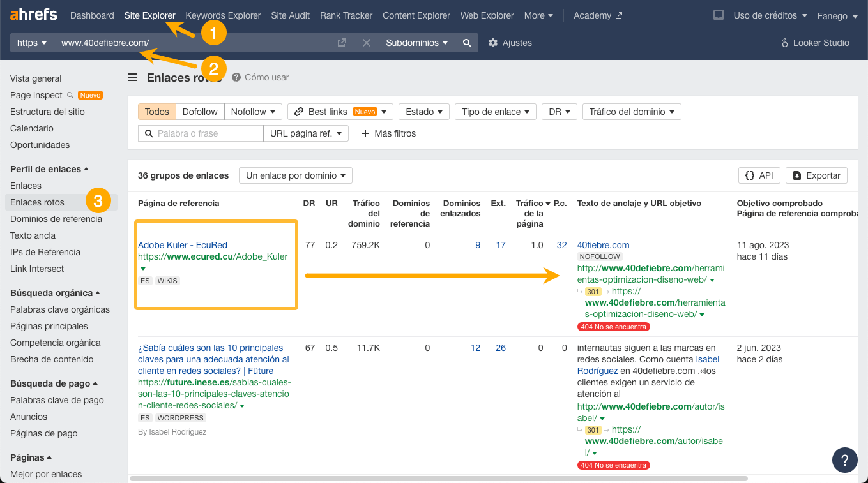Click the floating help question mark
Screen dimensions: 868x483
[844, 459]
